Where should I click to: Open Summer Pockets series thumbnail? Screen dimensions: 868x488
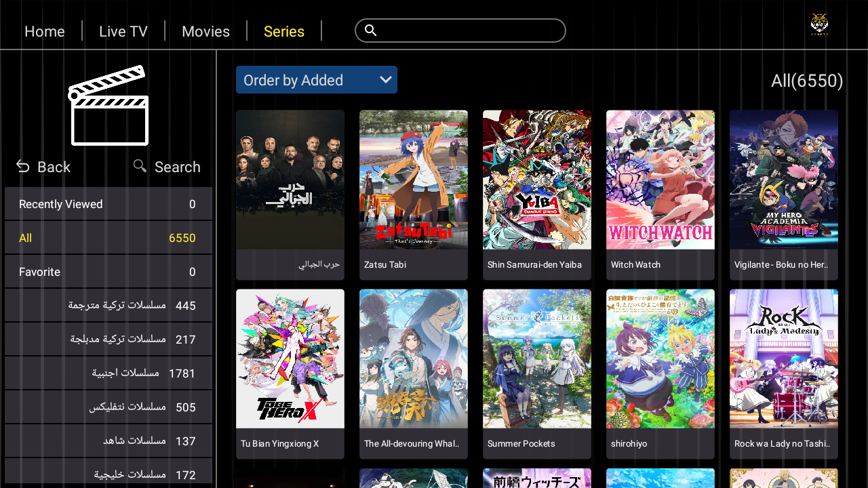click(x=536, y=359)
